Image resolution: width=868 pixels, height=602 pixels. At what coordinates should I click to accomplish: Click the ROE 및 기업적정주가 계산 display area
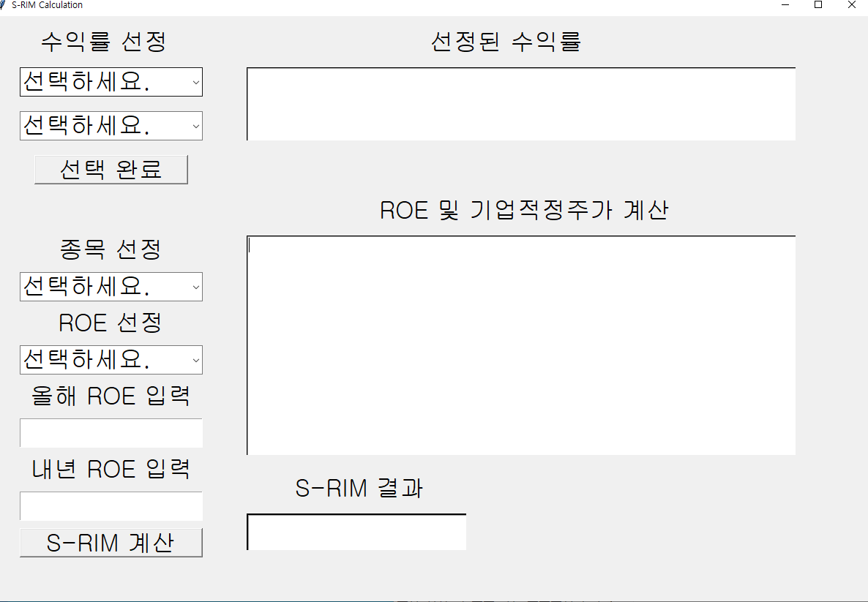[520, 344]
